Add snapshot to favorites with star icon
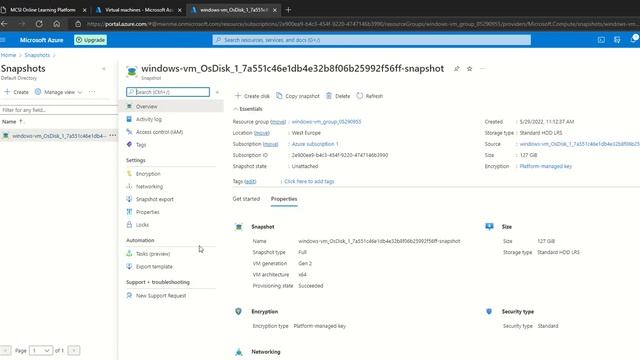Image resolution: width=640 pixels, height=360 pixels. (x=469, y=69)
